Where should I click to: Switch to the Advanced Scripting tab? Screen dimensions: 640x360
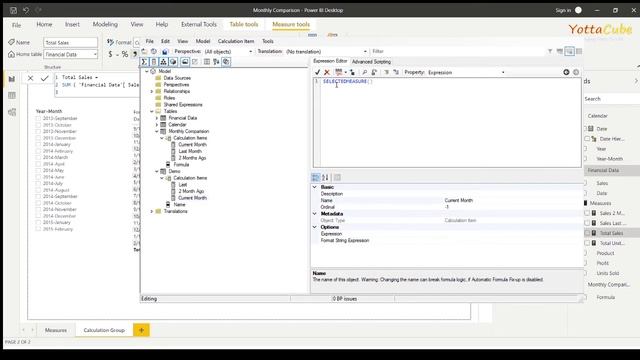click(371, 62)
